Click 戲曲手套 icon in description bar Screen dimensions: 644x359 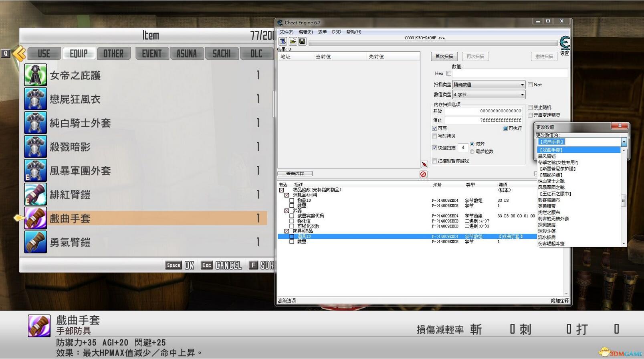[39, 326]
